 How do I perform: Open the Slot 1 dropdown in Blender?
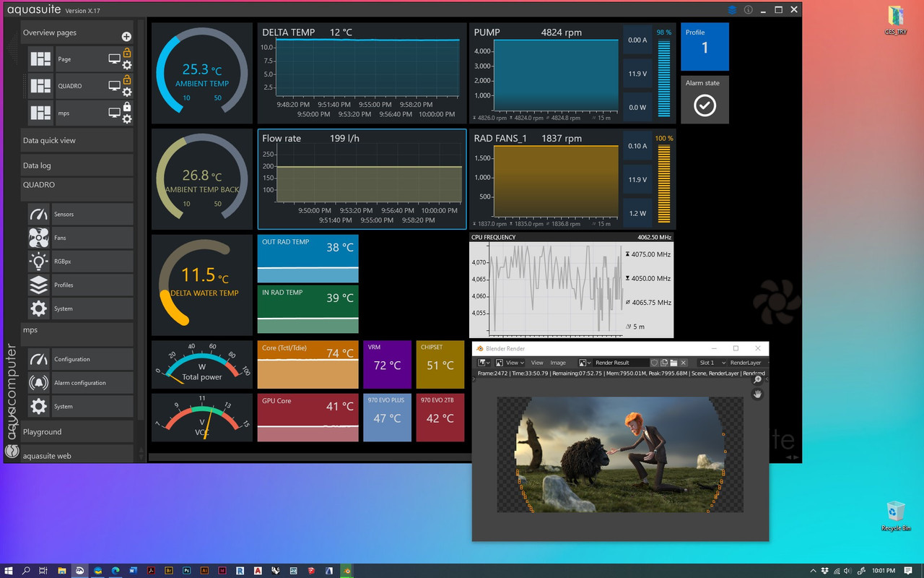point(713,363)
